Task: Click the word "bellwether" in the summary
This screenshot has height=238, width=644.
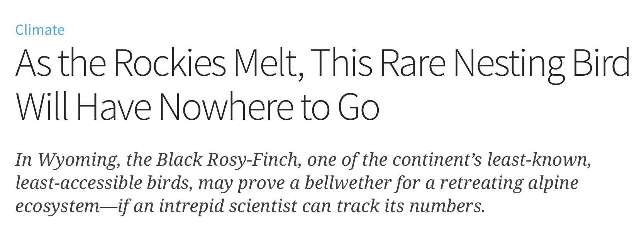Action: click(348, 183)
